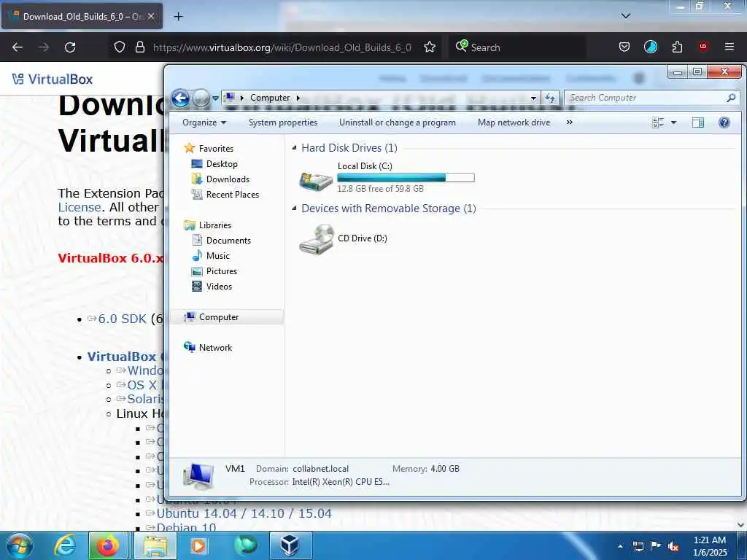Screen dimensions: 747x560
Task: Select Local Disk (C:) drive icon
Action: pyautogui.click(x=315, y=180)
